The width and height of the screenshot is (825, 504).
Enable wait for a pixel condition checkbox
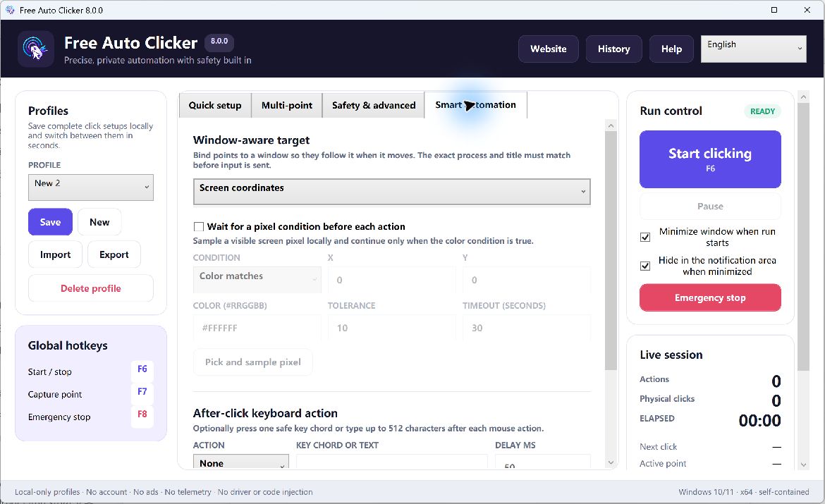pyautogui.click(x=198, y=227)
